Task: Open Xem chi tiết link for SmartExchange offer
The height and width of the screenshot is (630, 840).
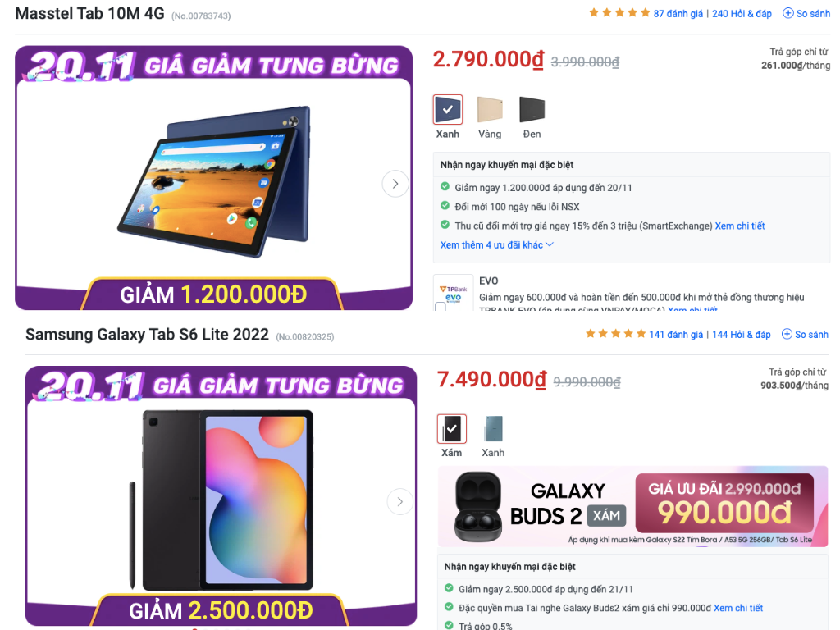Action: (740, 226)
